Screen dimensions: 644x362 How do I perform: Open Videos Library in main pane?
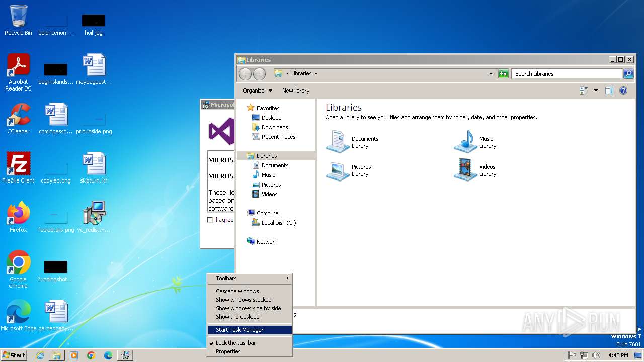pos(475,170)
